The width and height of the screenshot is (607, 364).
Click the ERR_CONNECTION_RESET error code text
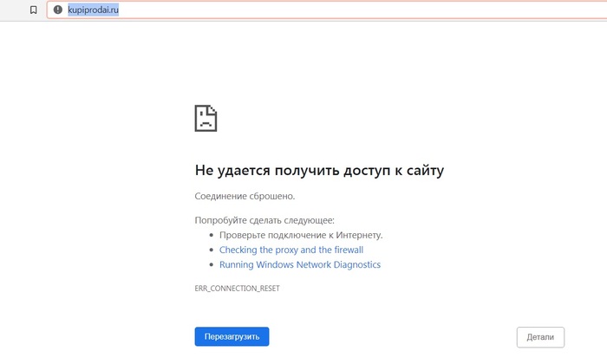pos(237,289)
